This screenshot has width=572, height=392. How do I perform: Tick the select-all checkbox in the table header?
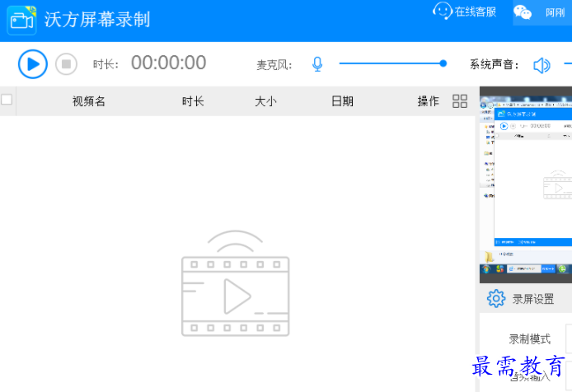[x=7, y=100]
